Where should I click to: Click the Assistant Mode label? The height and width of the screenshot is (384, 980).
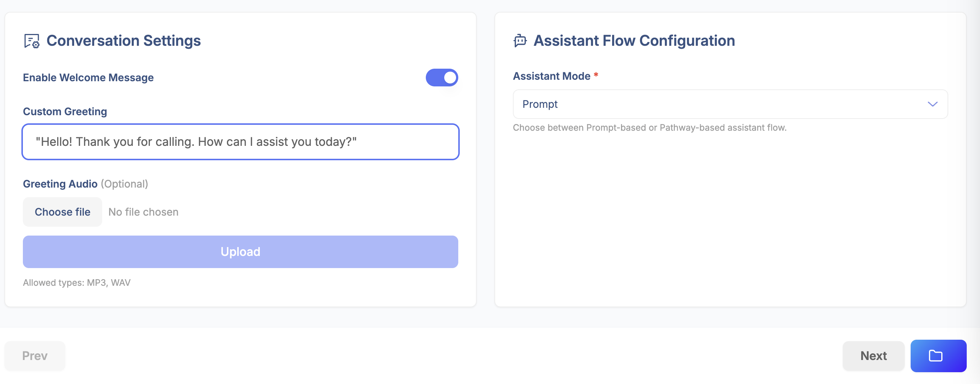click(551, 76)
